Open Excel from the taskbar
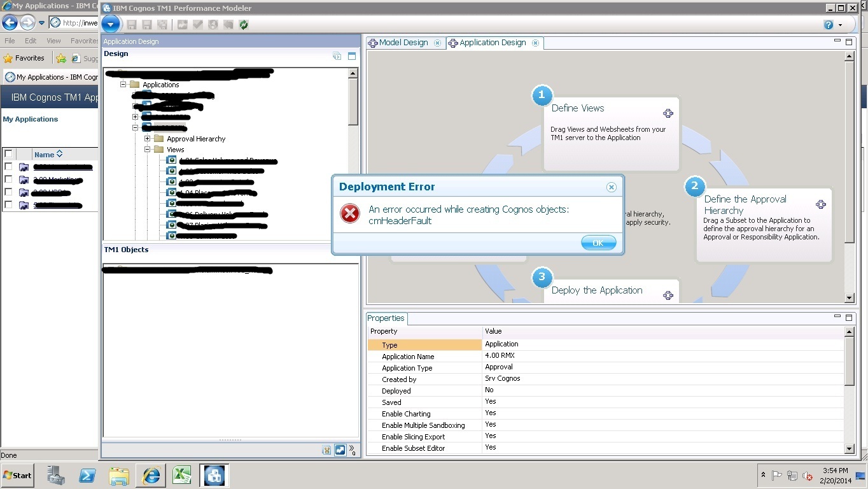The image size is (868, 489). click(182, 476)
